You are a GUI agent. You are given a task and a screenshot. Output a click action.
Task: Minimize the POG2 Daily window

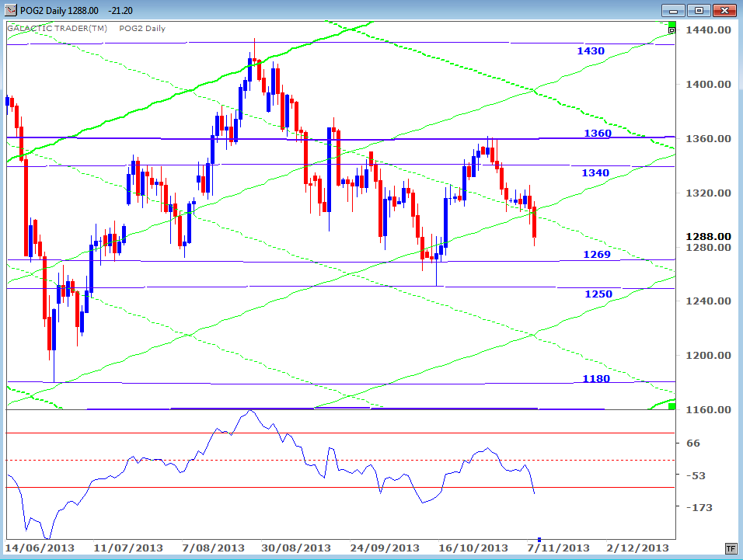point(673,10)
